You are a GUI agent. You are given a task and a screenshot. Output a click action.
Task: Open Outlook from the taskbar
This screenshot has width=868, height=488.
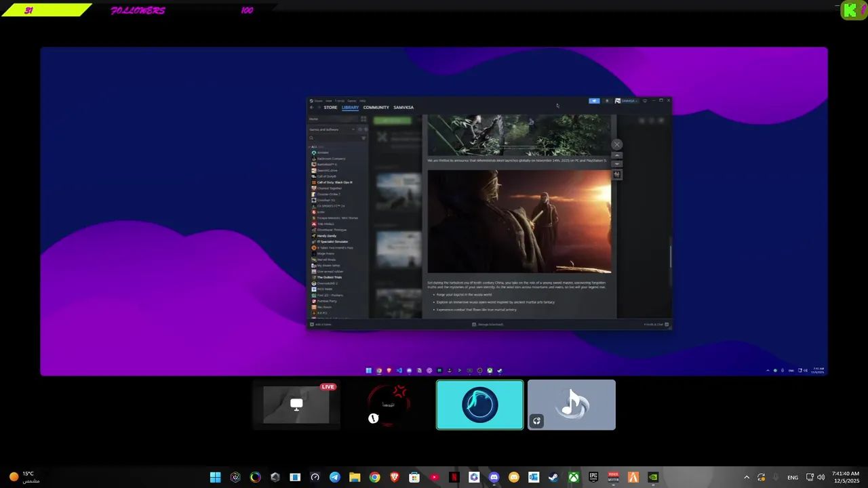534,477
